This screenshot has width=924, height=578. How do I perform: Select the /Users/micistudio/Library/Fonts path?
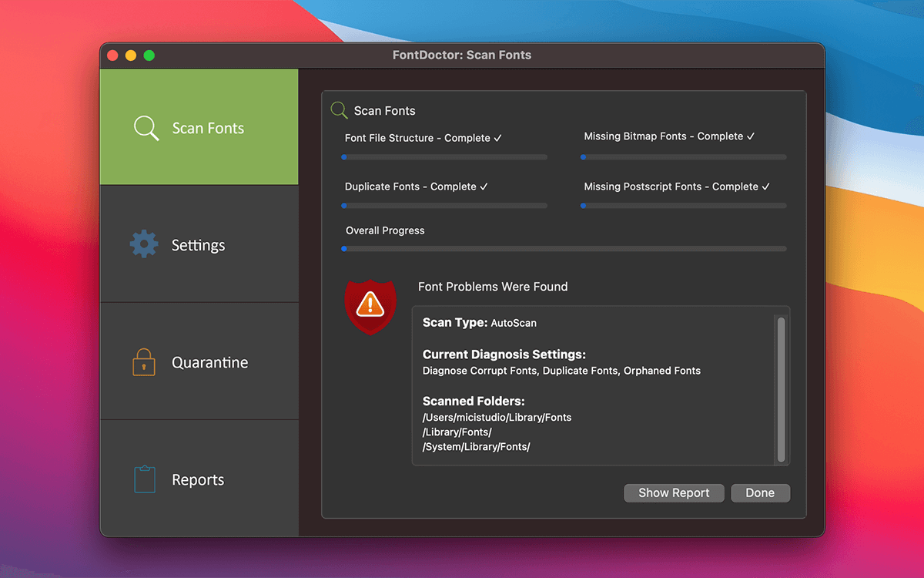[x=497, y=417]
